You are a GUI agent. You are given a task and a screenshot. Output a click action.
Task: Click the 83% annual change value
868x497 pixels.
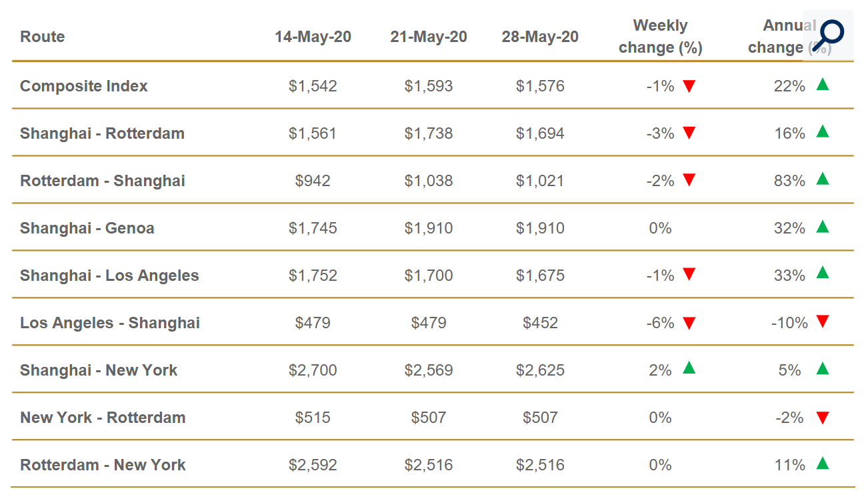point(790,181)
